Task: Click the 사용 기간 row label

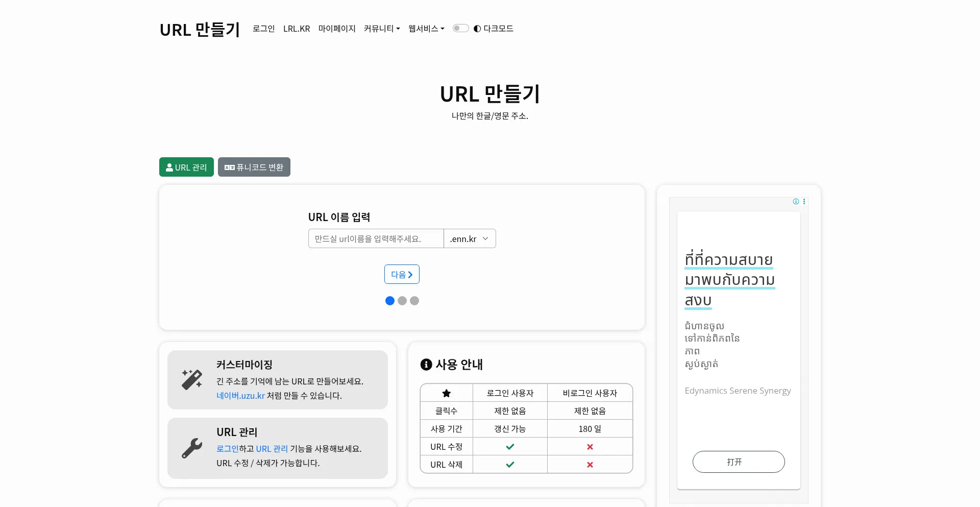Action: 447,429
